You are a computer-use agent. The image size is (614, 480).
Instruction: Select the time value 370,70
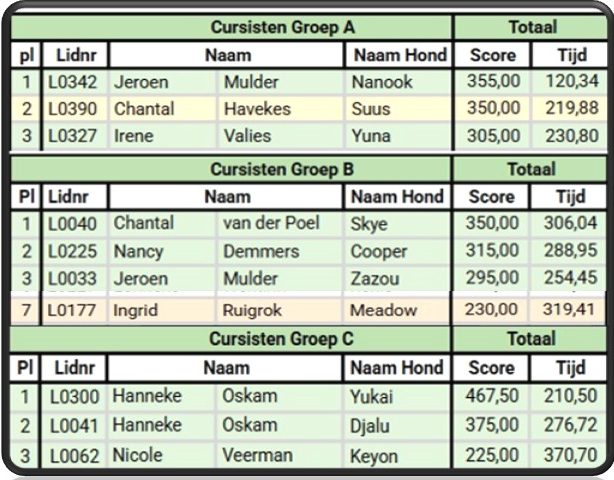[x=571, y=455]
